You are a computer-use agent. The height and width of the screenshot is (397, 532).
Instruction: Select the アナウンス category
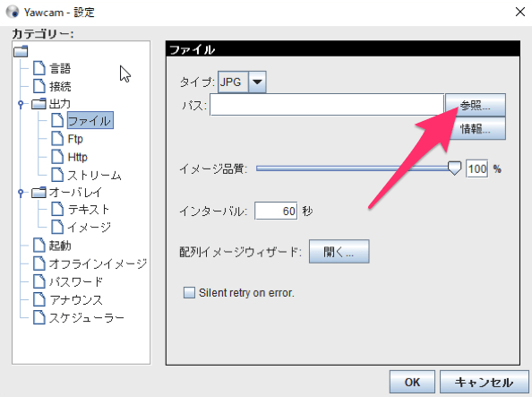point(75,300)
